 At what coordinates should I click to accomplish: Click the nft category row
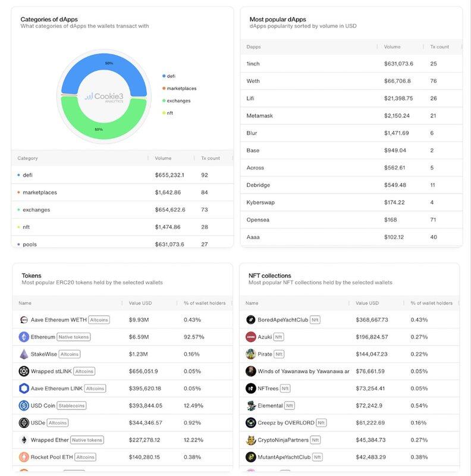pos(123,227)
